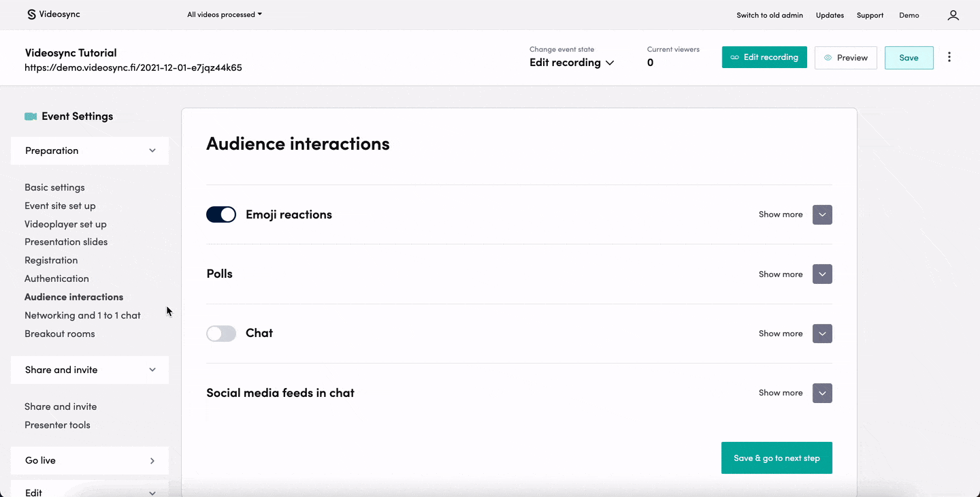
Task: Disable the Emoji reactions toggle
Action: coord(220,214)
